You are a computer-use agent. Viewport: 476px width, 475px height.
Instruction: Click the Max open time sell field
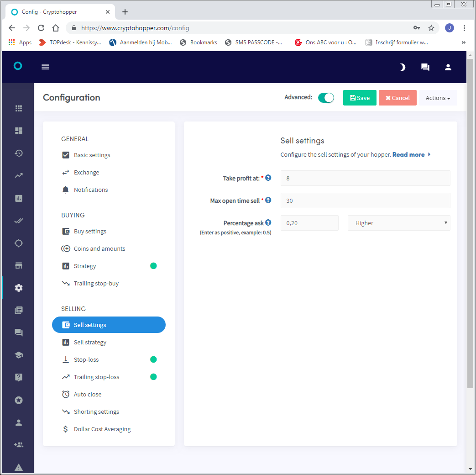coord(365,201)
